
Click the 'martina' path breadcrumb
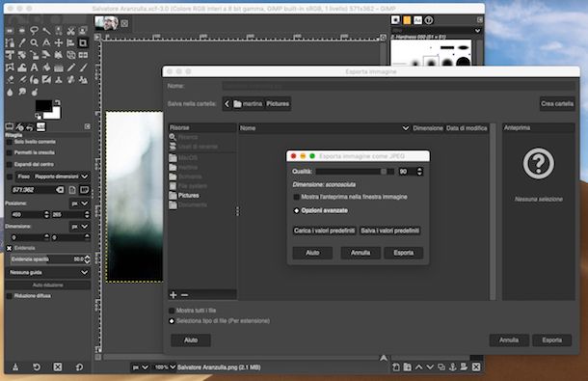coord(249,104)
